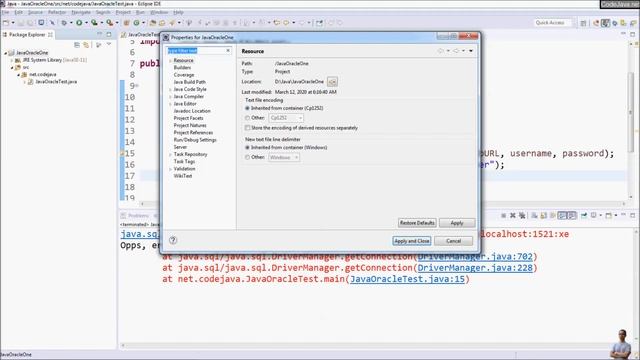
Task: Select 'Inherited from container (Windows)' radio
Action: (x=247, y=147)
